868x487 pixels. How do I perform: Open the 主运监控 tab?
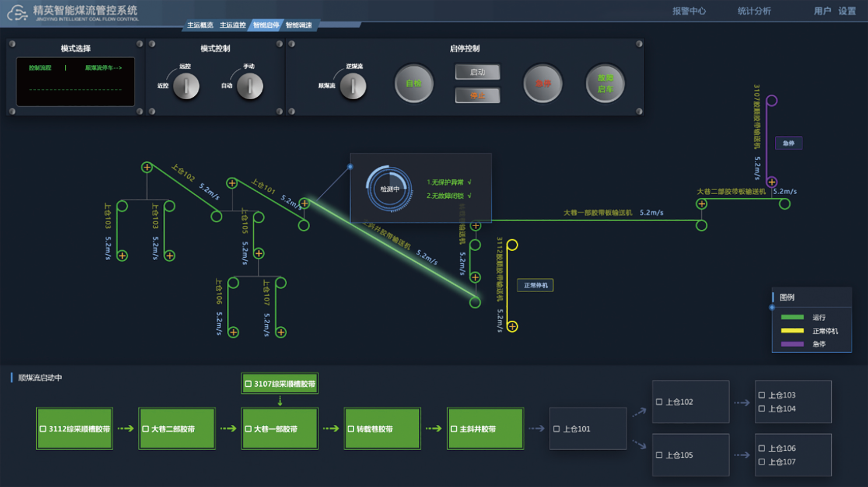233,25
